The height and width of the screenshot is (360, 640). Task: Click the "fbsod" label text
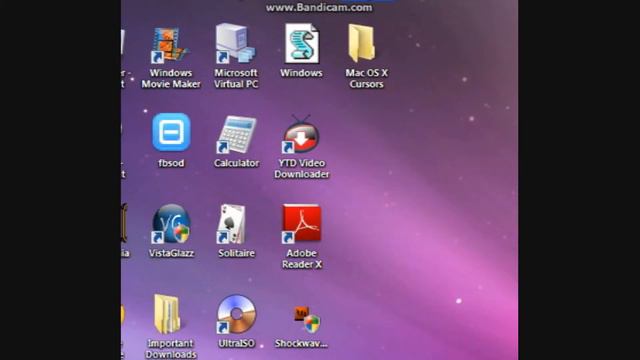coord(171,163)
